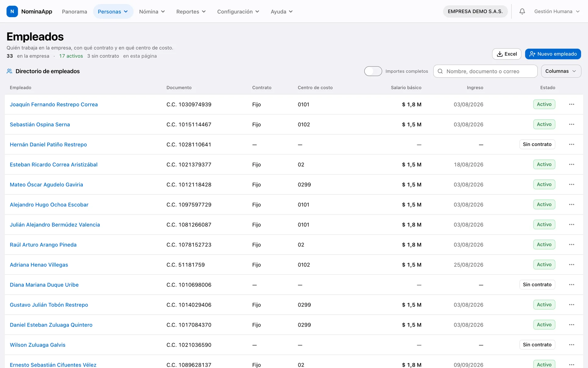Viewport: 588px width, 368px height.
Task: Click the 3 sin contrato counter
Action: click(x=103, y=56)
